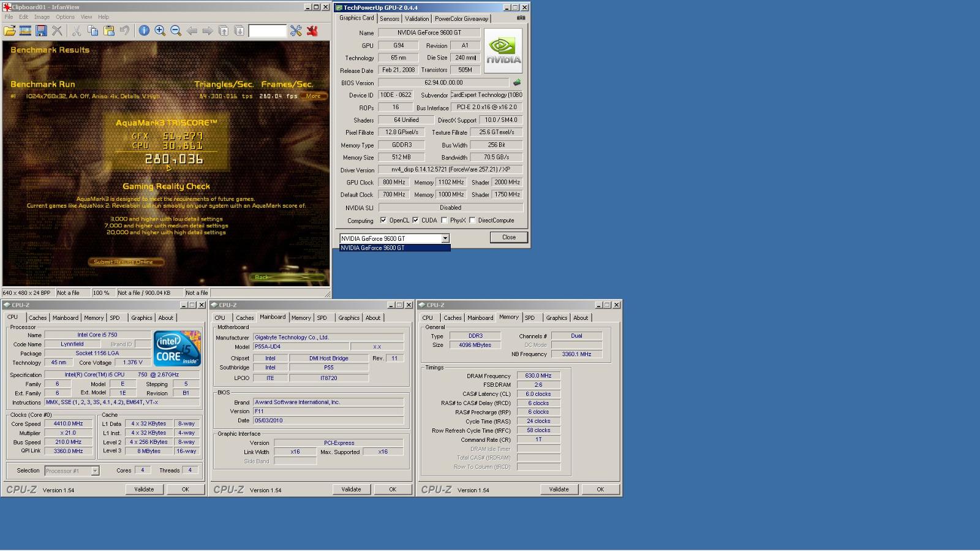Image resolution: width=980 pixels, height=551 pixels.
Task: Click the BIOS Date 05/03/2010 field
Action: pyautogui.click(x=328, y=420)
